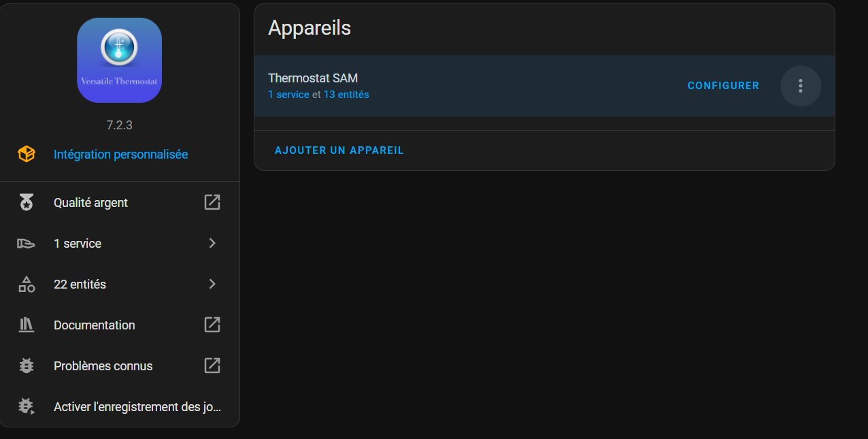Expand the 1 service chevron

(x=212, y=243)
